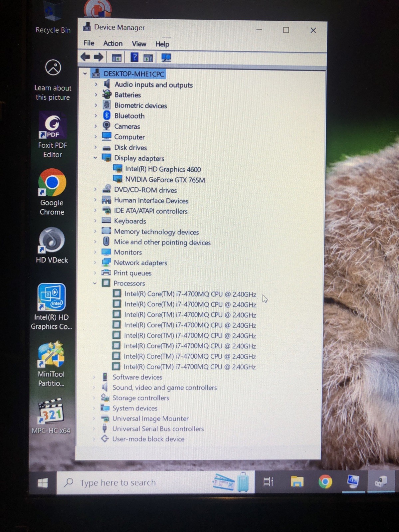Click the Keyboards category icon

point(106,220)
